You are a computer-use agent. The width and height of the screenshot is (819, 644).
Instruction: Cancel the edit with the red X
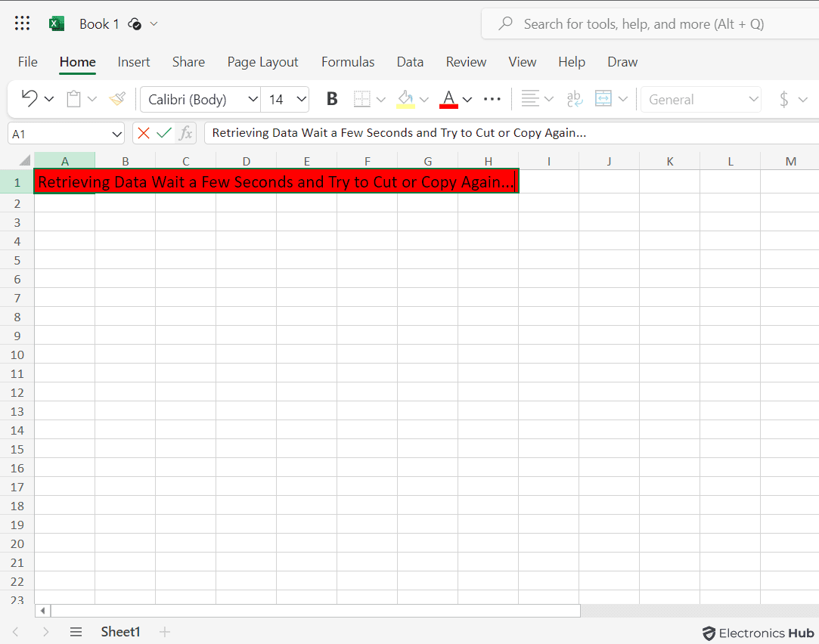point(144,133)
